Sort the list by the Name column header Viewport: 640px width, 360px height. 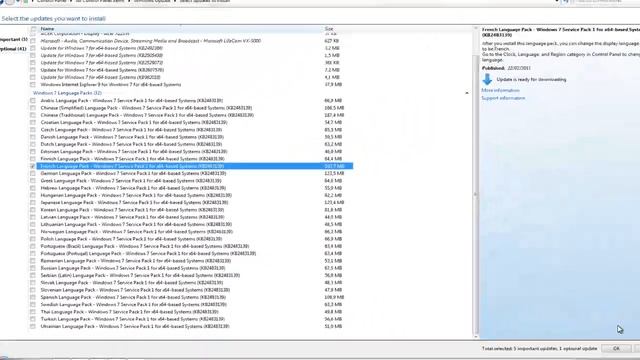[47, 29]
